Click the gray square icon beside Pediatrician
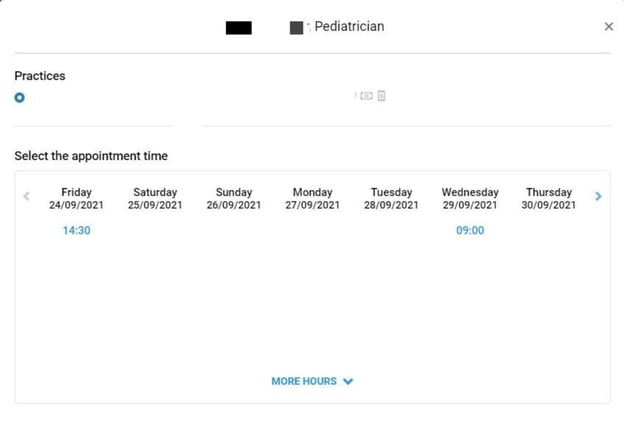The width and height of the screenshot is (624, 423). tap(296, 28)
